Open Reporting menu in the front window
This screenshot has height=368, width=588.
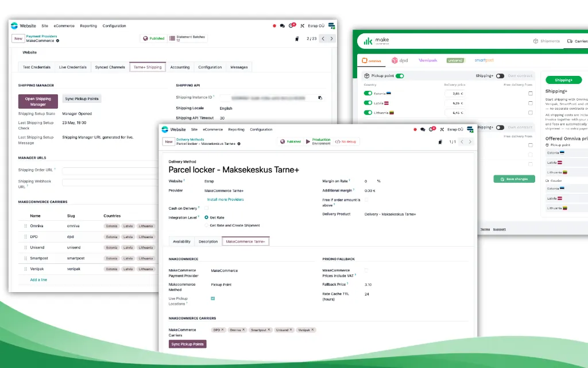coord(236,129)
